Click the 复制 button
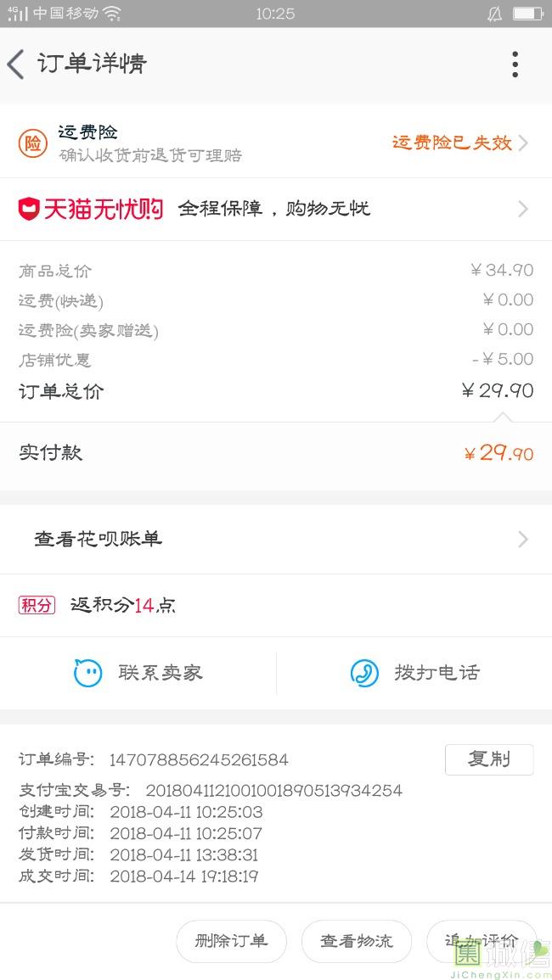 pos(489,759)
